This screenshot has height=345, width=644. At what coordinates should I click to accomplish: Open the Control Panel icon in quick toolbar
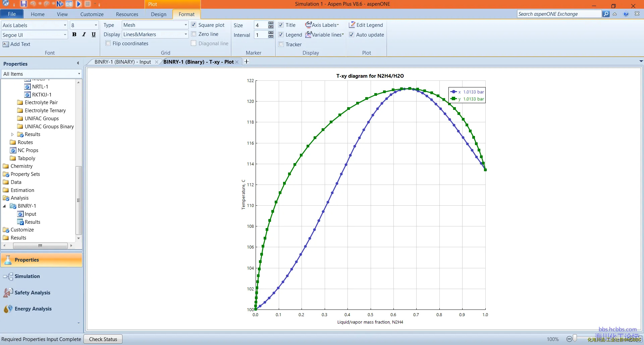69,4
